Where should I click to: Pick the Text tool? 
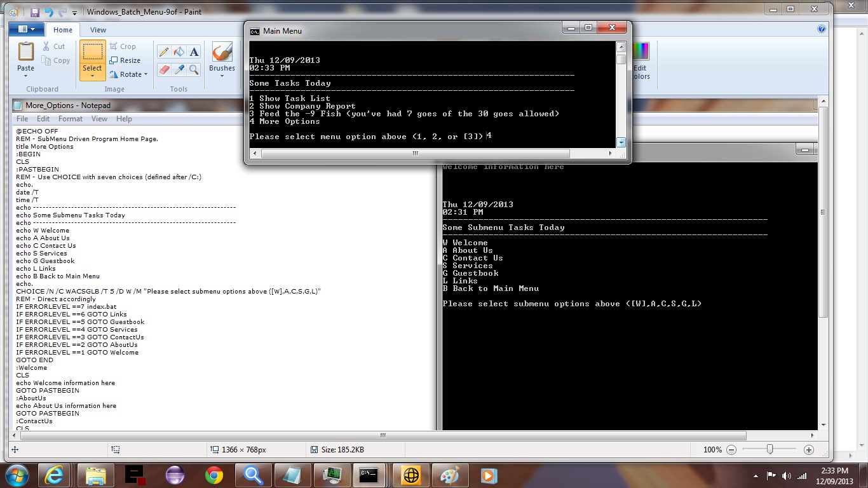(194, 51)
